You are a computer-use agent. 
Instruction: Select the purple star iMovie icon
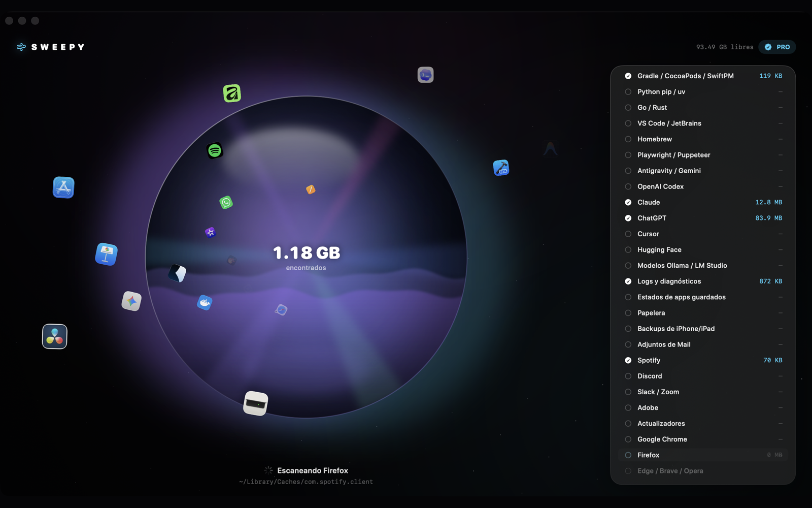210,232
